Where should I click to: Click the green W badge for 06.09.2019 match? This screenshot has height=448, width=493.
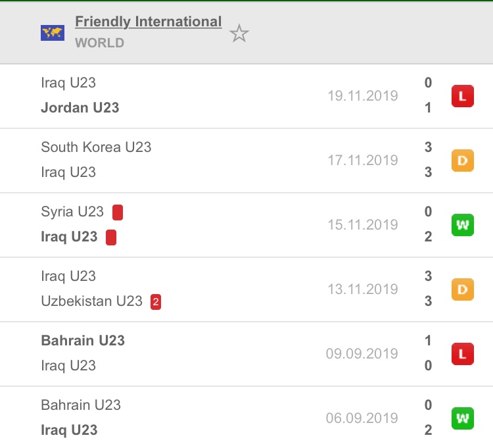(x=463, y=418)
